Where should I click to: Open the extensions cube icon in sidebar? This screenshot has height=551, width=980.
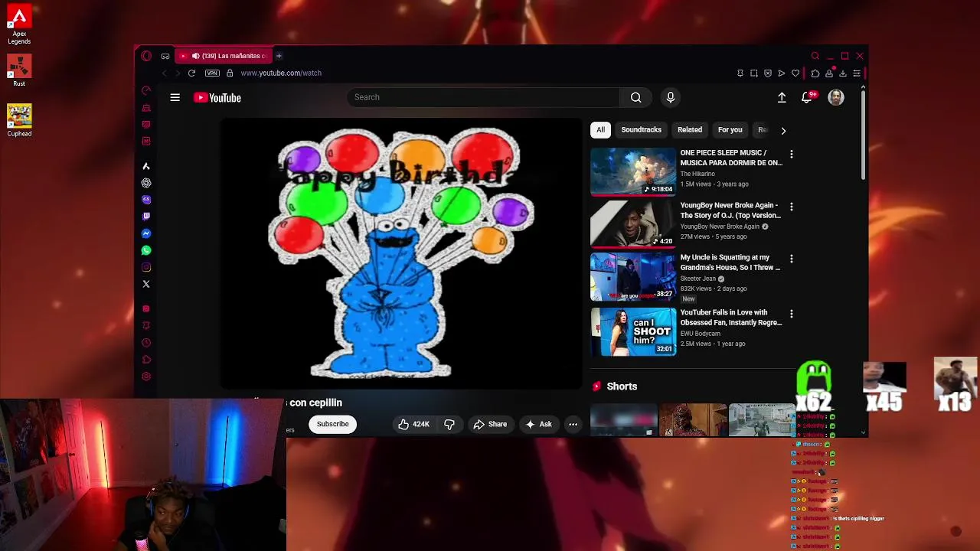point(146,360)
